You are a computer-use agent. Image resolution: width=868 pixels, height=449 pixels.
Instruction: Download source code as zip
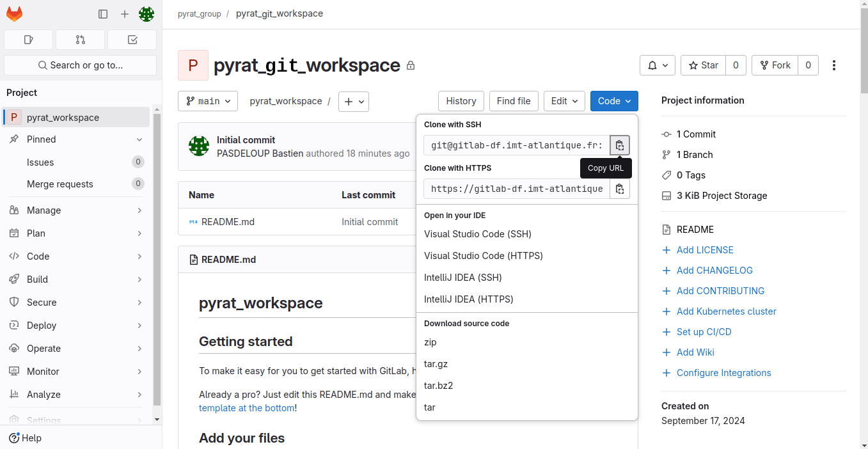coord(430,342)
